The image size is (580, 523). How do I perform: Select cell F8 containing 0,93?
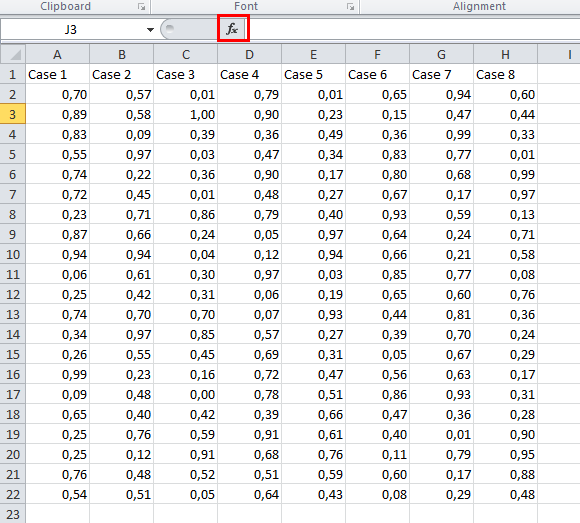(x=378, y=215)
